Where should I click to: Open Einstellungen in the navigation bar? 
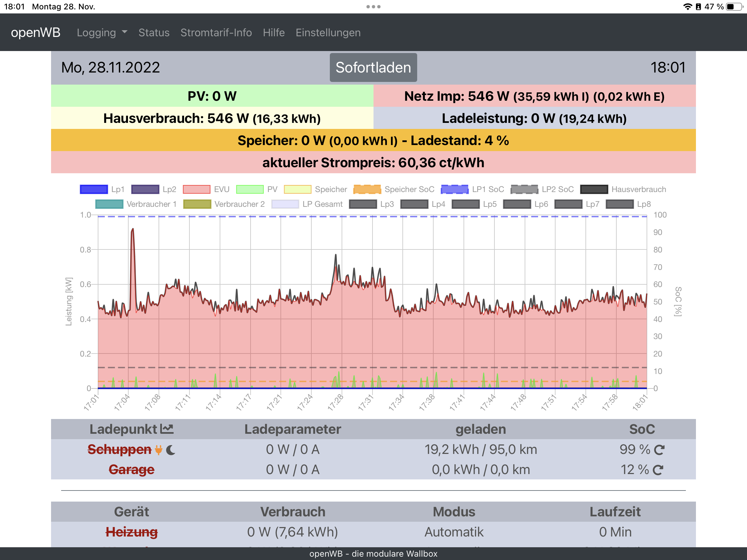[x=328, y=33]
